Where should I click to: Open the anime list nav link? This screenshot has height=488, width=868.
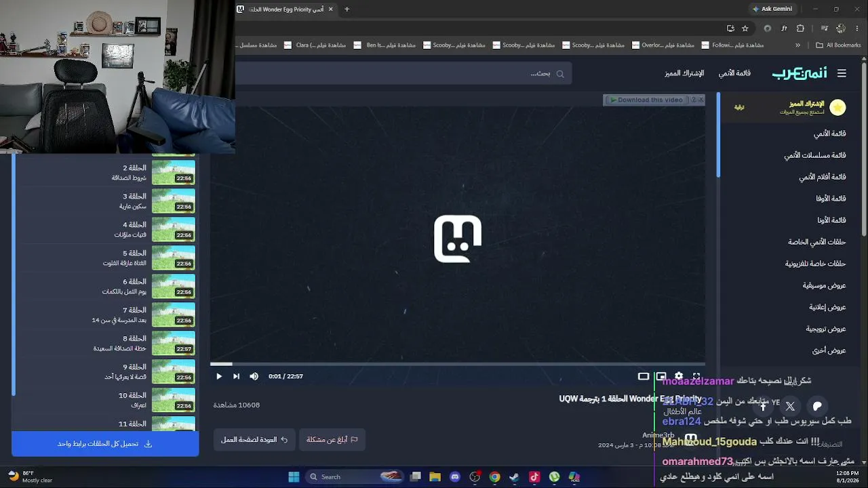coord(734,73)
